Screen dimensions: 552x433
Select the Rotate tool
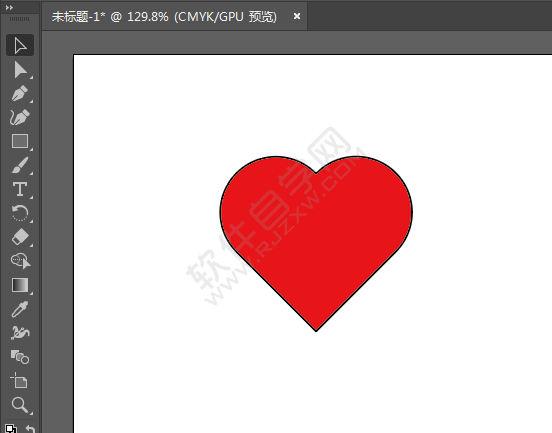[x=20, y=213]
